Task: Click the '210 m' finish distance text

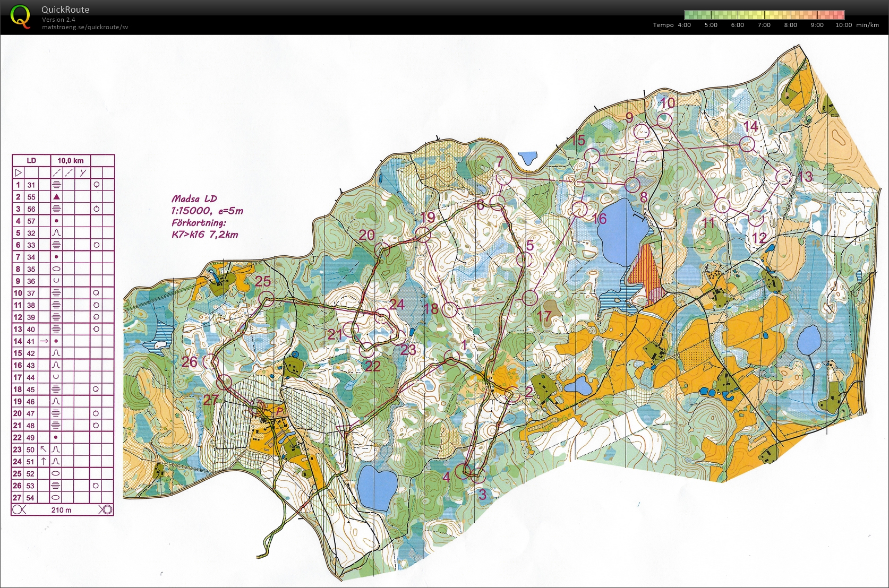Action: tap(62, 510)
